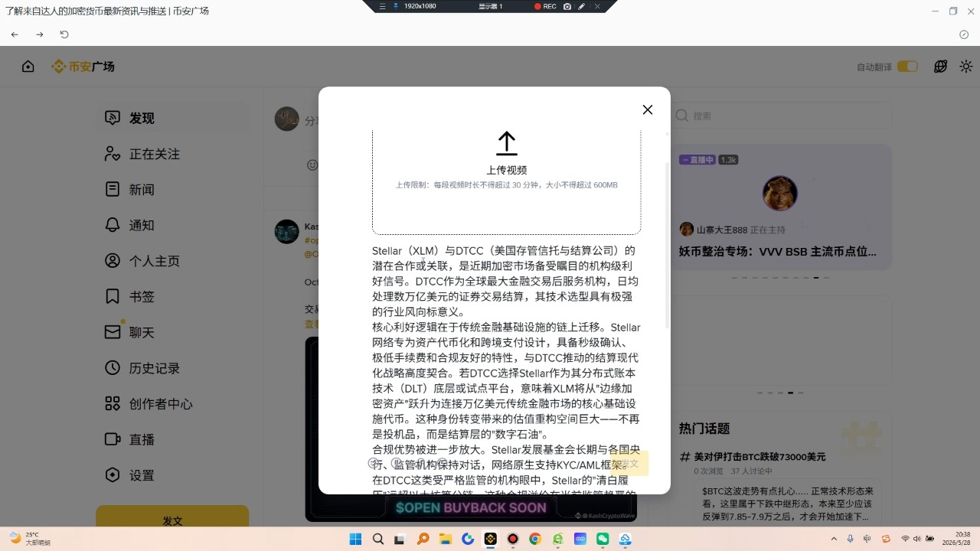Open 通知 in the sidebar
The height and width of the screenshot is (551, 980).
(173, 225)
